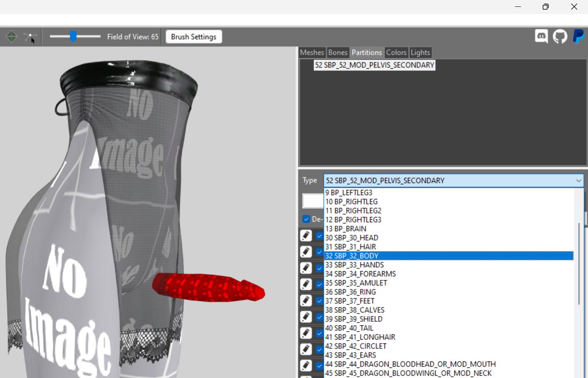Pick 11 BP_RIGHTLEG2 from the dropdown
Image resolution: width=588 pixels, height=378 pixels.
(x=449, y=211)
